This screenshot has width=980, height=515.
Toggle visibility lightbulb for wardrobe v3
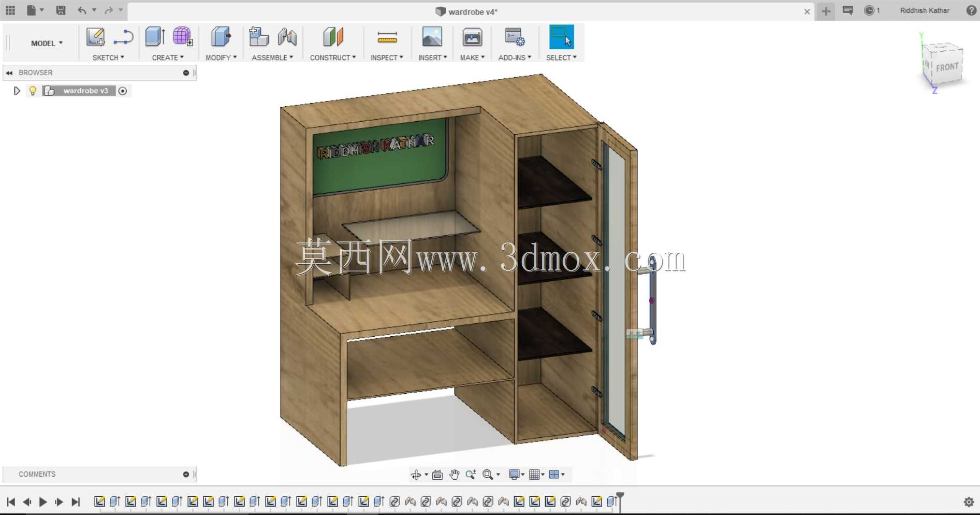(x=33, y=91)
